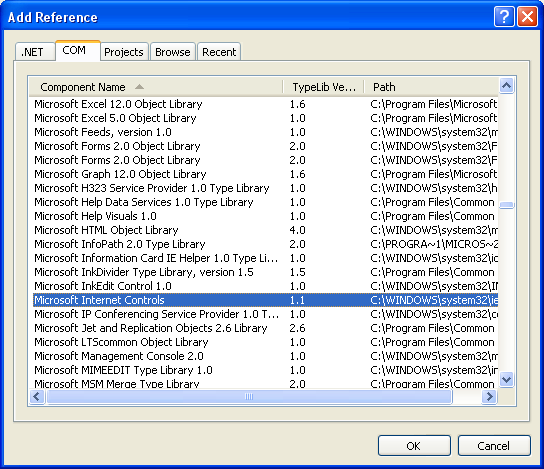544x469 pixels.
Task: Click the horizontal scrollbar left arrow
Action: pyautogui.click(x=37, y=396)
